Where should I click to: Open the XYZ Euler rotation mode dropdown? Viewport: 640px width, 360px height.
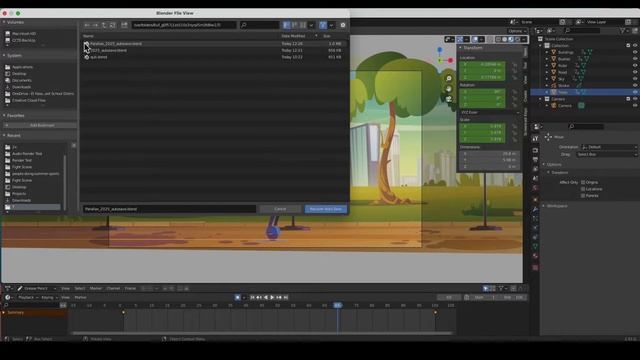tap(490, 112)
